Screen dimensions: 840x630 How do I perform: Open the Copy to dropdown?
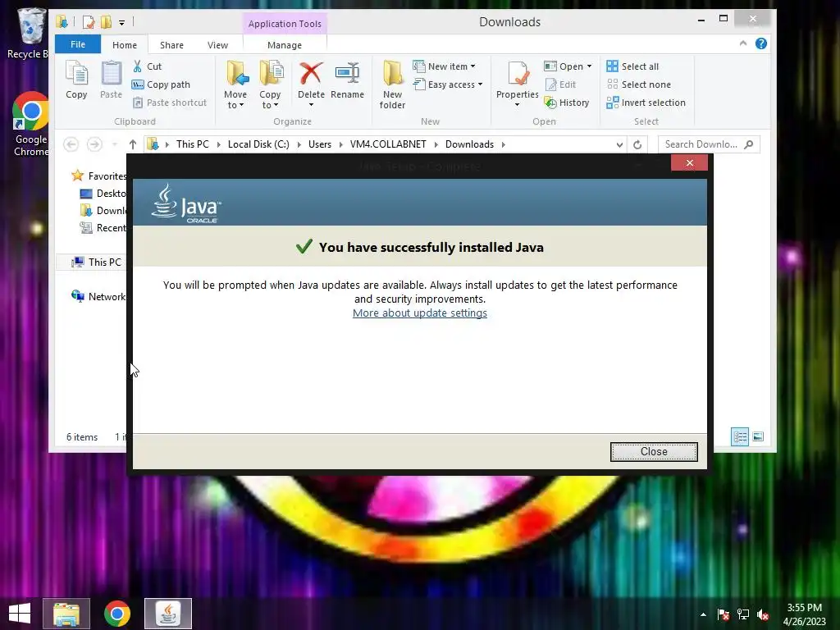click(270, 84)
